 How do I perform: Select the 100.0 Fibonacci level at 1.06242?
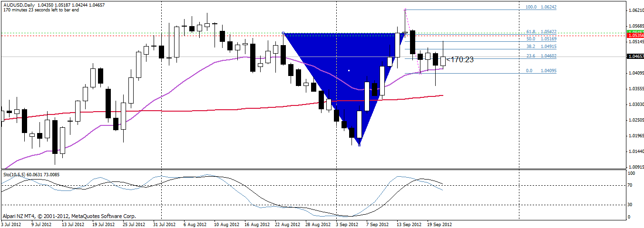tap(541, 8)
